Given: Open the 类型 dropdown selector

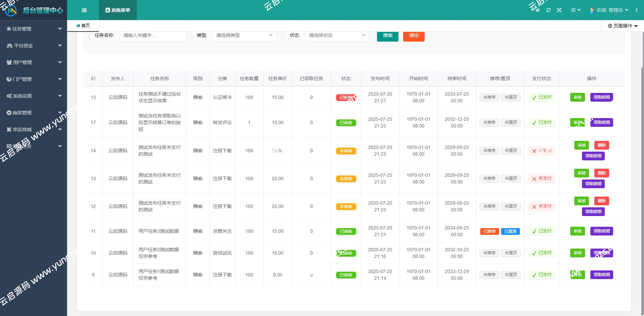Looking at the screenshot, I should coord(244,35).
